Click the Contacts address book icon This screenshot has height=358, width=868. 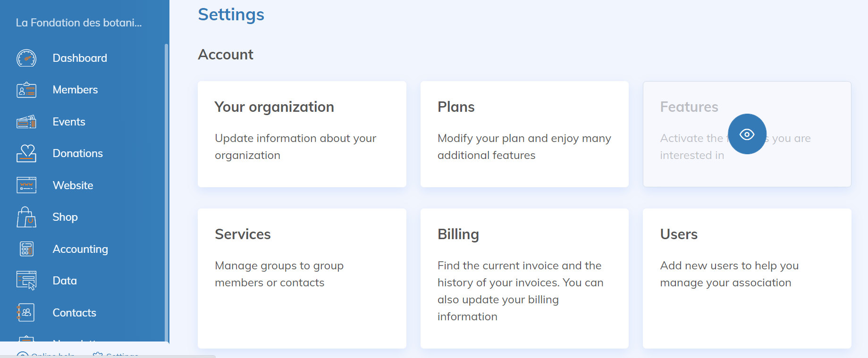coord(26,312)
